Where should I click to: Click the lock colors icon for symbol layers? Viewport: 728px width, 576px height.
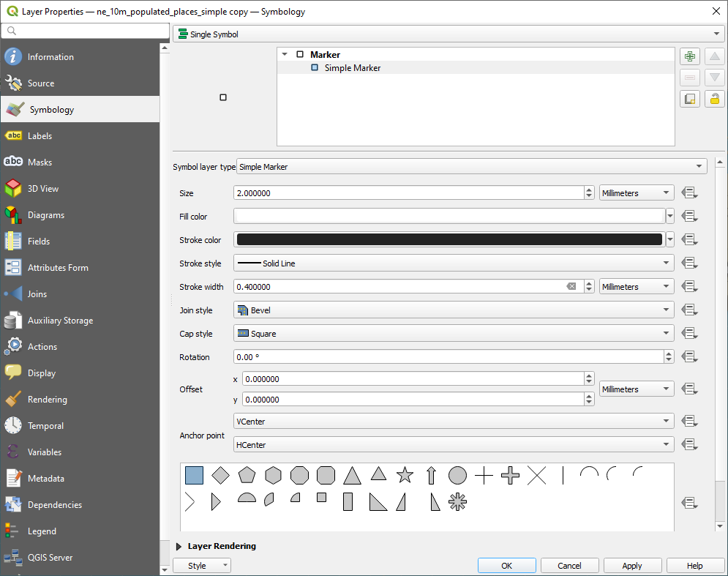pyautogui.click(x=713, y=98)
